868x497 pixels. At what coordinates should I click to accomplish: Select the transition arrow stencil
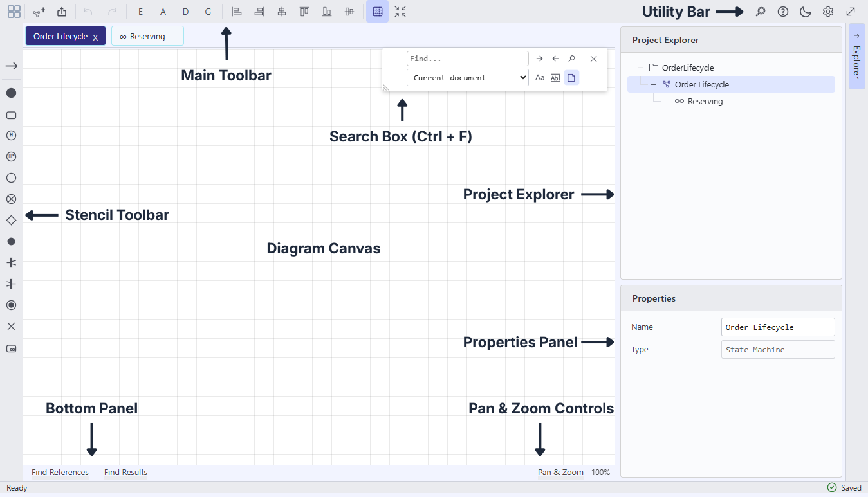click(11, 66)
